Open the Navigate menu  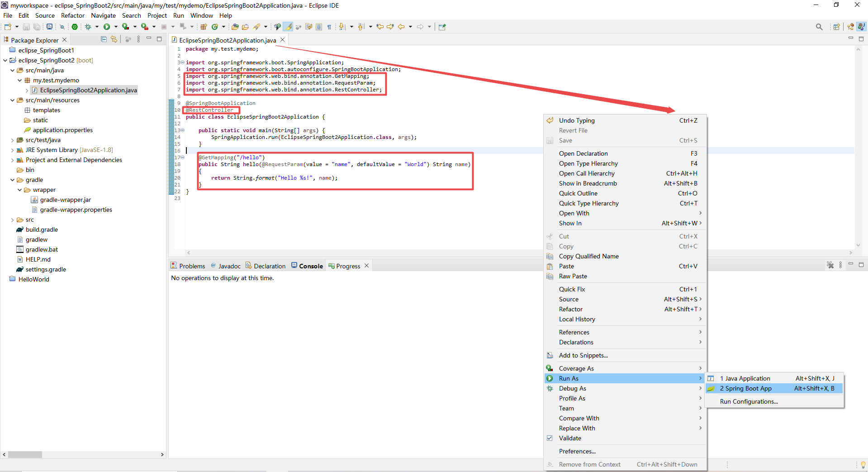[103, 15]
